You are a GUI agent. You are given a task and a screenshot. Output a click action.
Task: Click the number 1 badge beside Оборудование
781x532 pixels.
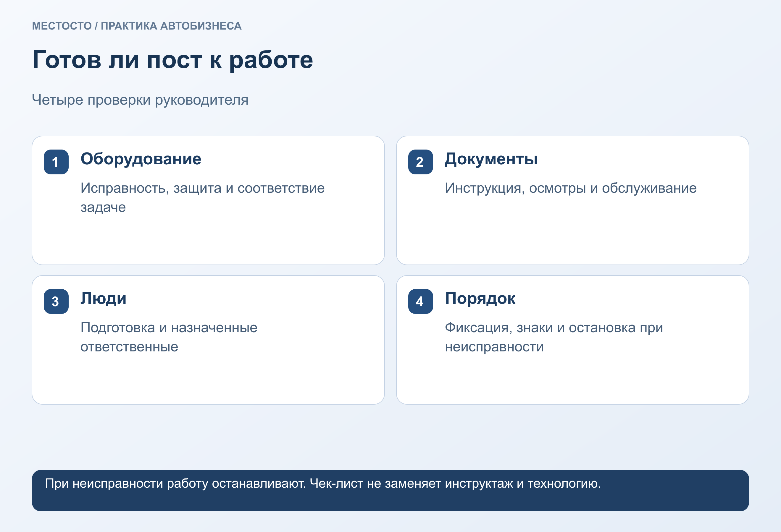56,162
